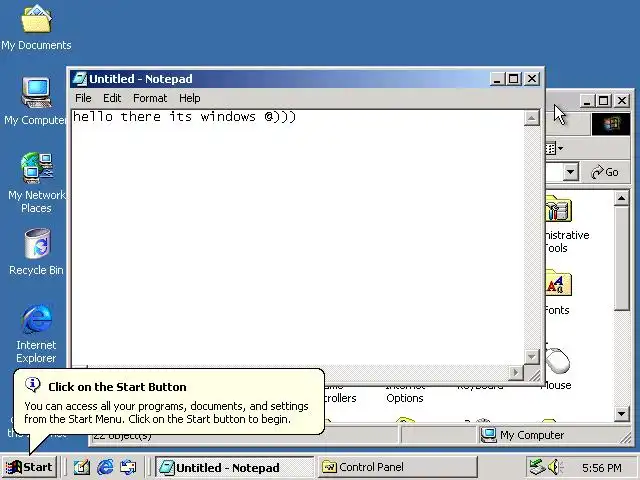
Task: Switch to the Control Panel taskbar button
Action: (398, 467)
